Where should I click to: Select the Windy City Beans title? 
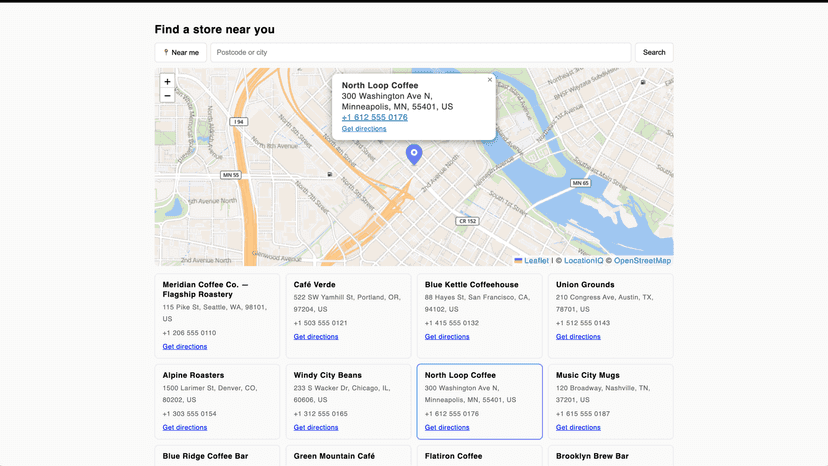327,375
